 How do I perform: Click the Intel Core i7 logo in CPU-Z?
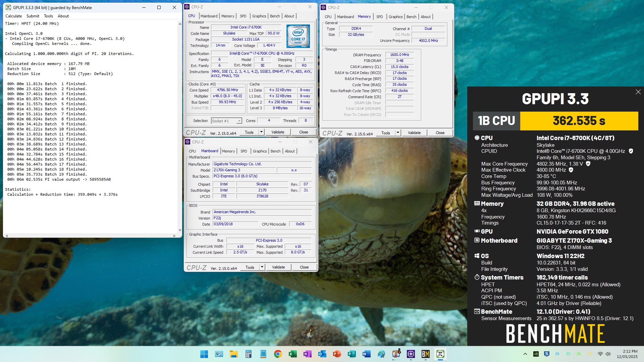[x=298, y=36]
